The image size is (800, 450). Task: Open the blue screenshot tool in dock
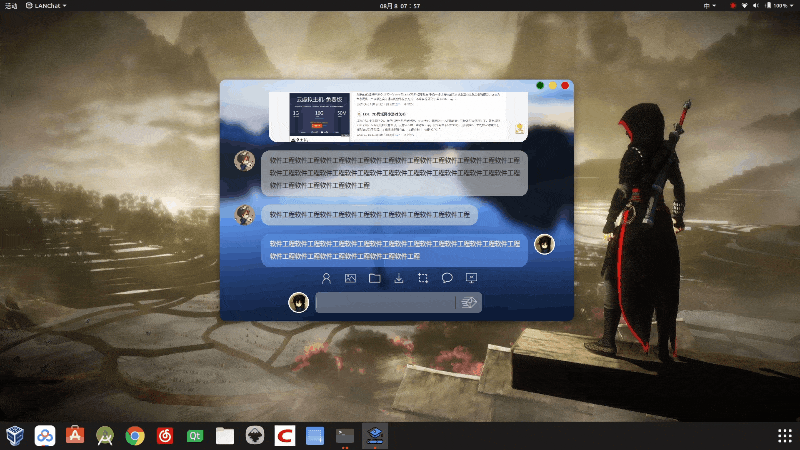coord(315,436)
